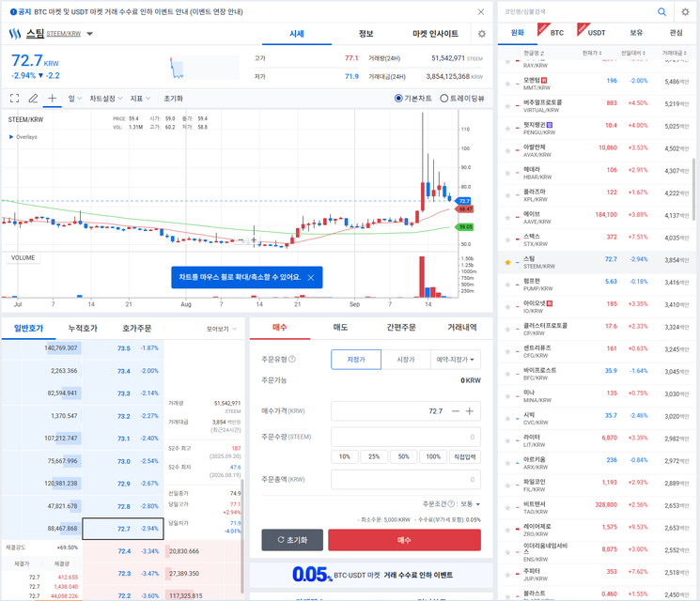Screen dimensions: 700x601
Task: Sort market list by 현재가 column
Action: pyautogui.click(x=592, y=54)
